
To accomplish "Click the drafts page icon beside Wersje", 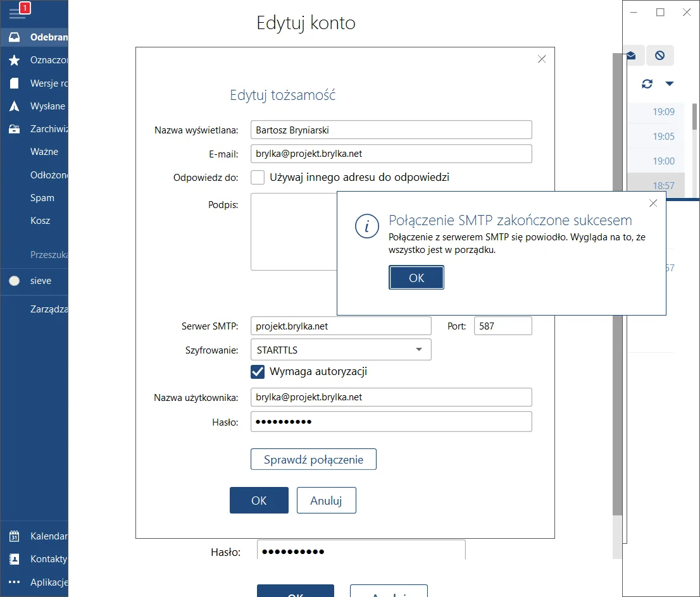I will point(15,83).
